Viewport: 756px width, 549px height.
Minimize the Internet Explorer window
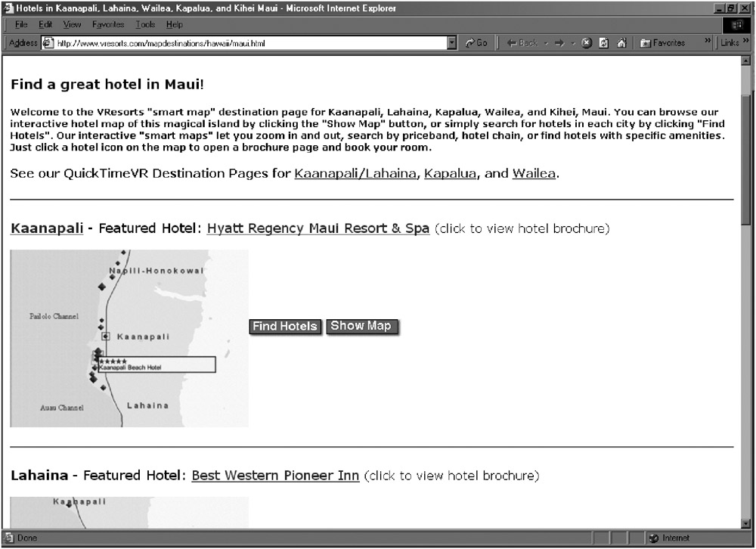tap(720, 8)
